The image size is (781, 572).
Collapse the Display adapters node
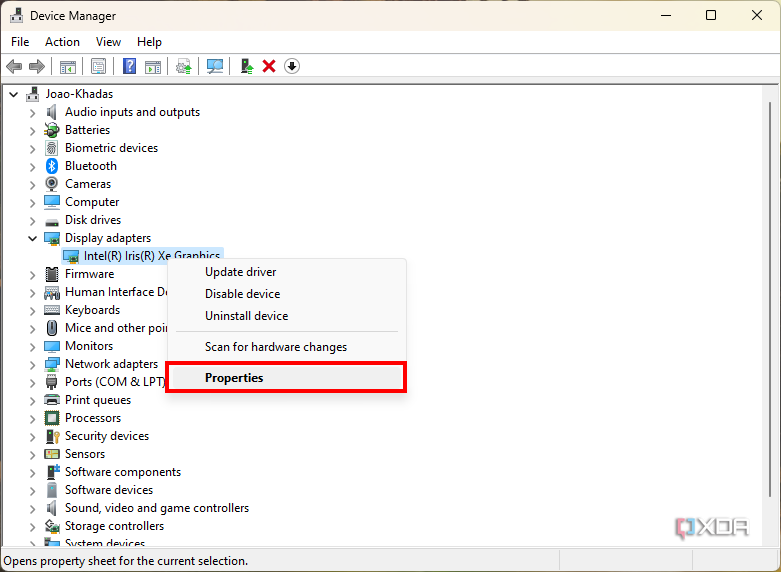[33, 238]
